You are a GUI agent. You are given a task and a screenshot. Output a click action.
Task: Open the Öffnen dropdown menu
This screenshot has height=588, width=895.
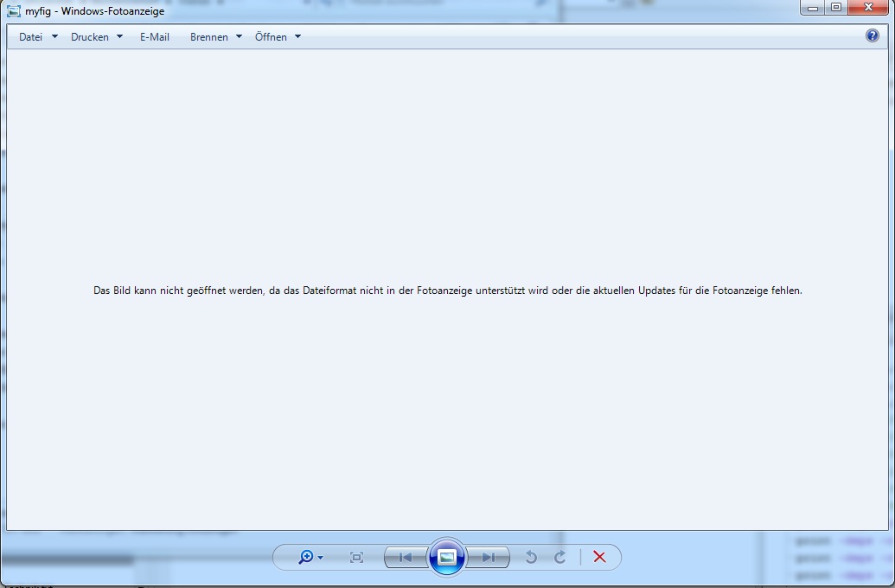[x=278, y=37]
